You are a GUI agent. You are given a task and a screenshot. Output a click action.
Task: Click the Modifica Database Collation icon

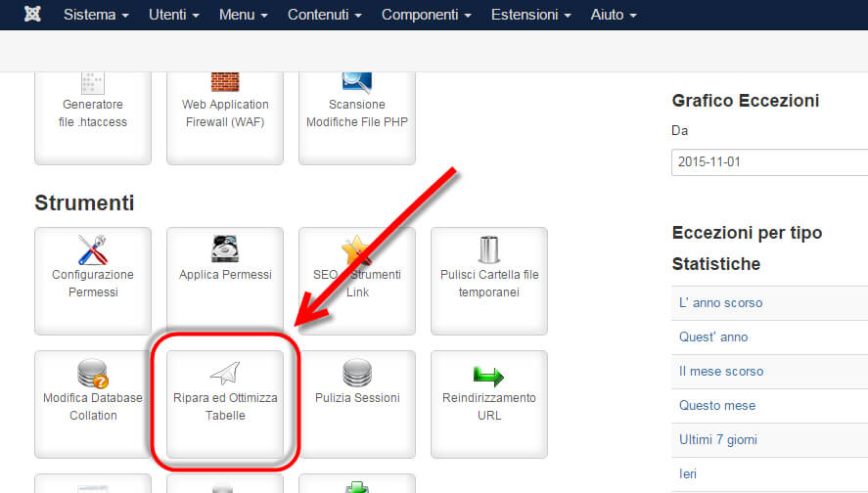tap(92, 373)
